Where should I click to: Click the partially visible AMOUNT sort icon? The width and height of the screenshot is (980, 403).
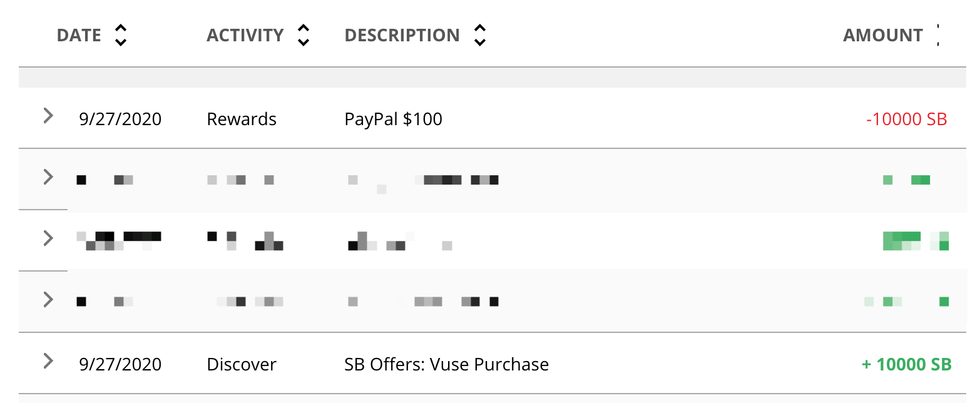click(x=939, y=35)
